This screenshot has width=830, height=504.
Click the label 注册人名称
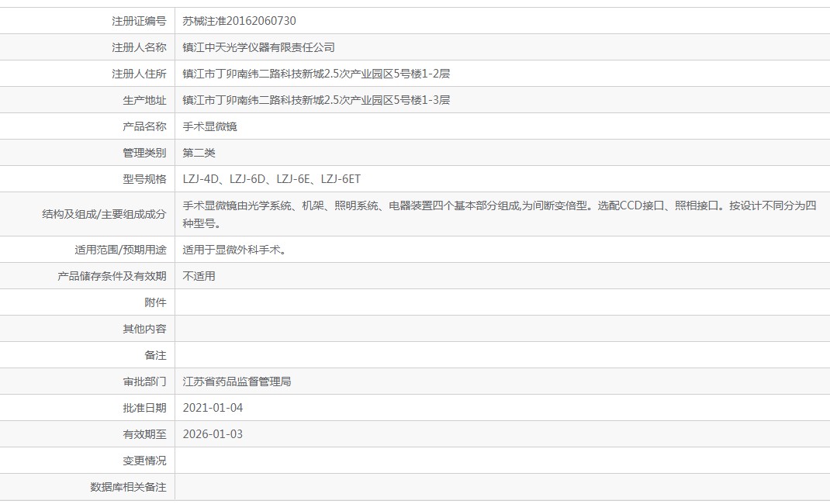[x=139, y=47]
